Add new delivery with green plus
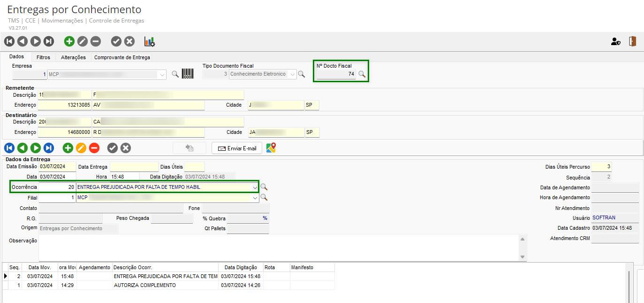 point(68,148)
